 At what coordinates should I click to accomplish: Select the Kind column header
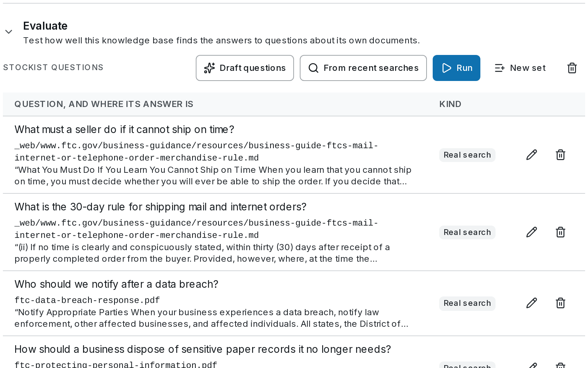click(x=450, y=104)
